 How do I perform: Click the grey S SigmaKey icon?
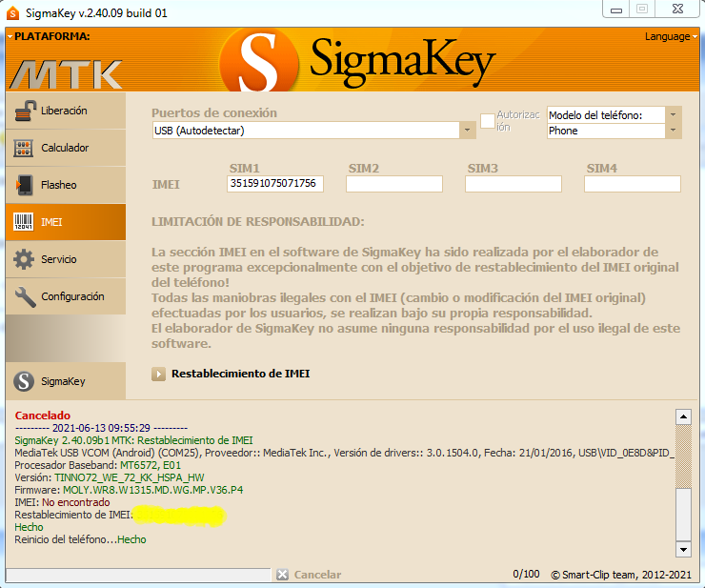[24, 381]
